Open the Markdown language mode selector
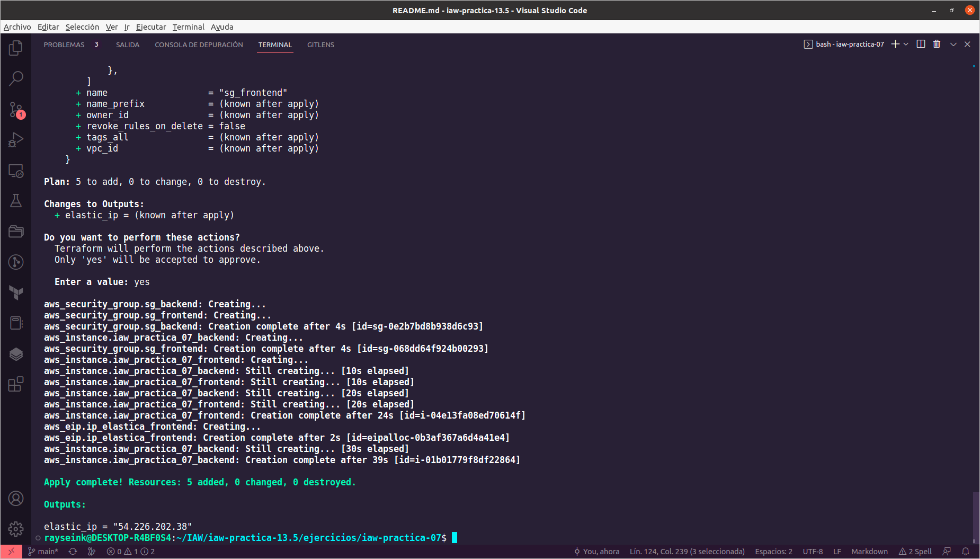 (x=870, y=551)
